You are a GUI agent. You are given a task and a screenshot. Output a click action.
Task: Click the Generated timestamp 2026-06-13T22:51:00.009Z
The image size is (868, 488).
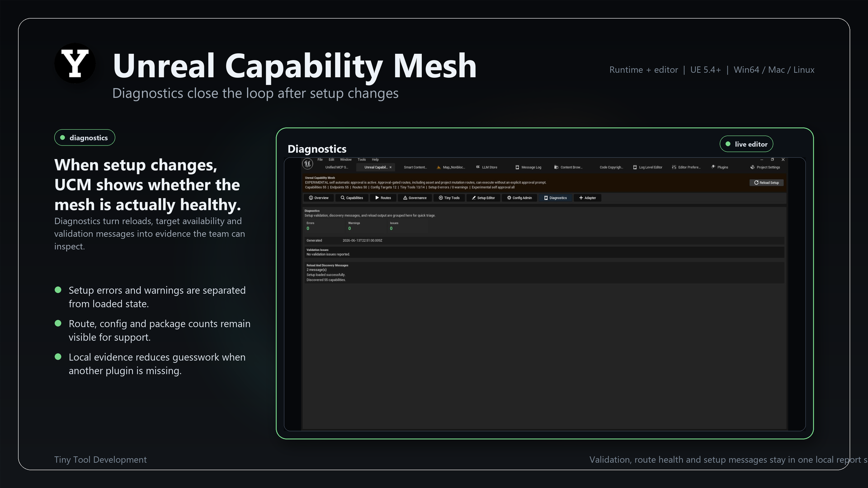click(x=363, y=240)
